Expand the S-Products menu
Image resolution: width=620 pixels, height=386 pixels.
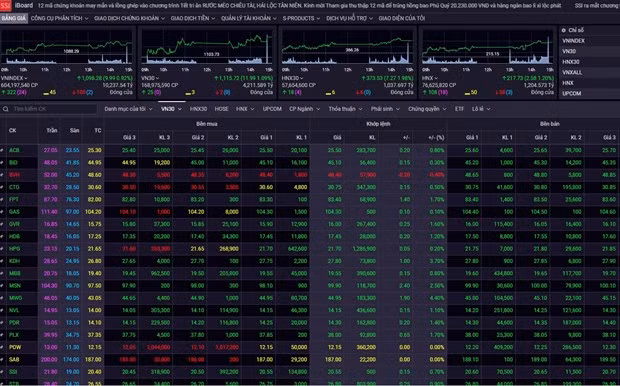pos(301,18)
